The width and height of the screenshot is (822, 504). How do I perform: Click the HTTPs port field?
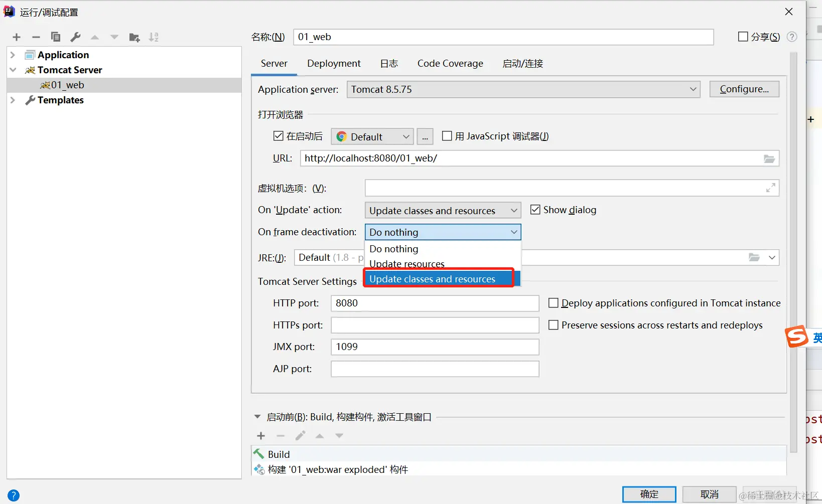coord(435,325)
